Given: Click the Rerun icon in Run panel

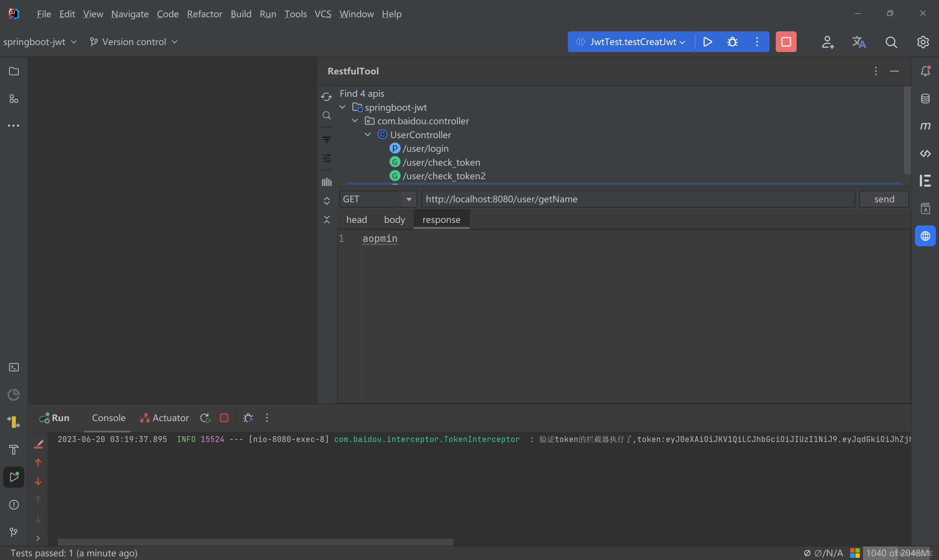Looking at the screenshot, I should tap(205, 418).
